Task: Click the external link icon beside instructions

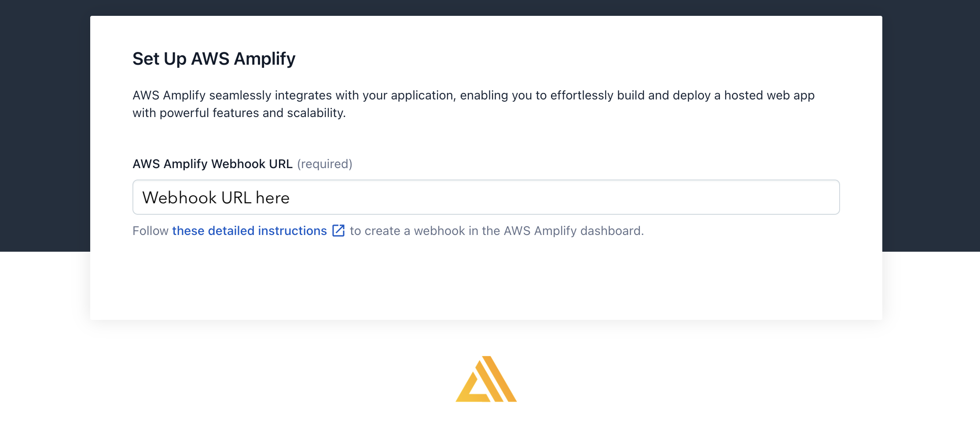Action: click(x=338, y=231)
